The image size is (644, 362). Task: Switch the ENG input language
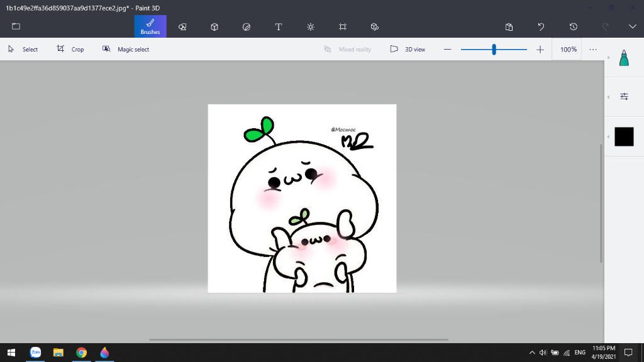click(580, 353)
